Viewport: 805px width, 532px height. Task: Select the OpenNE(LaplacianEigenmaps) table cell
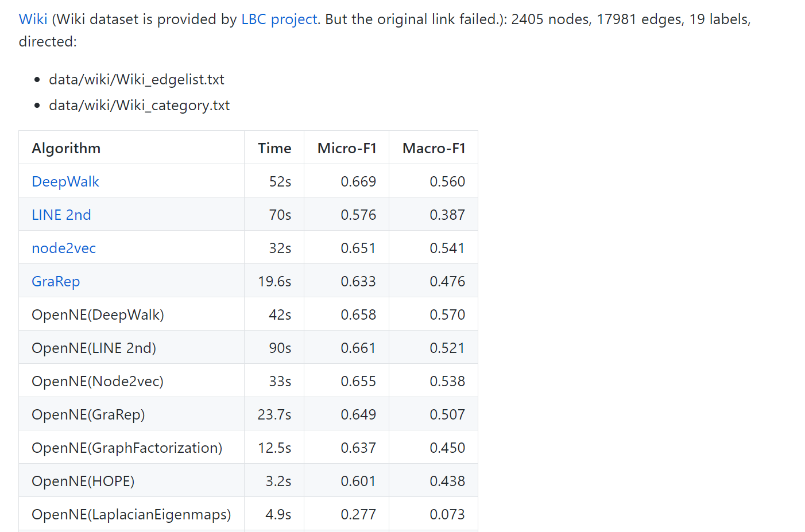click(131, 514)
